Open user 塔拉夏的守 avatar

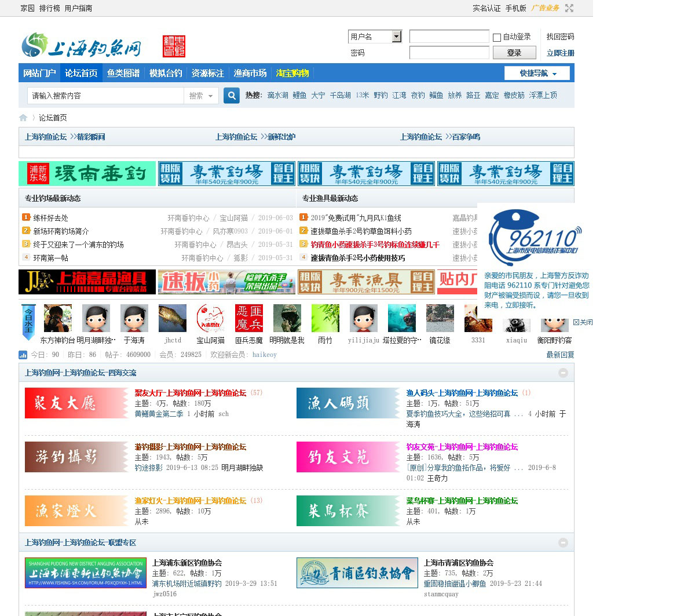click(402, 318)
